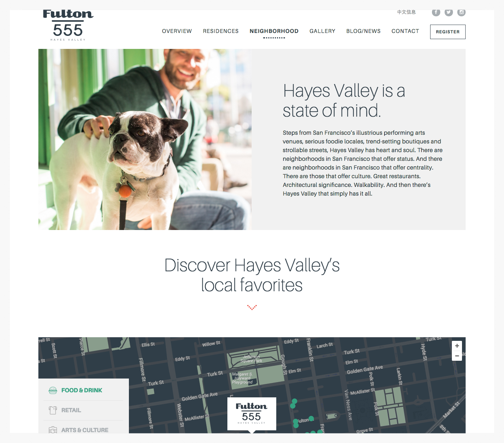The height and width of the screenshot is (443, 504).
Task: Go to the RESIDENCES page
Action: (x=220, y=31)
